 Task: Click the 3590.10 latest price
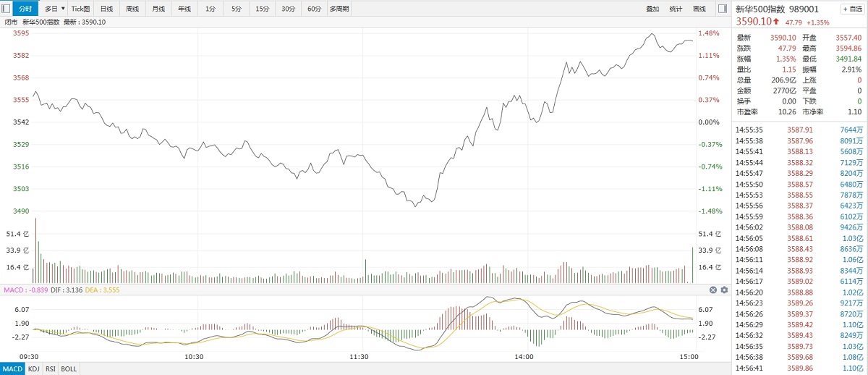click(x=753, y=22)
